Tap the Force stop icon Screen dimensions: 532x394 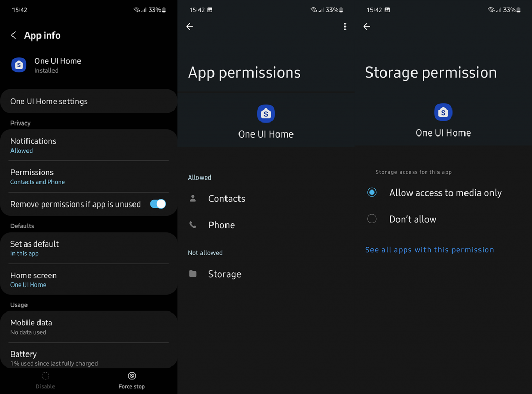[132, 376]
